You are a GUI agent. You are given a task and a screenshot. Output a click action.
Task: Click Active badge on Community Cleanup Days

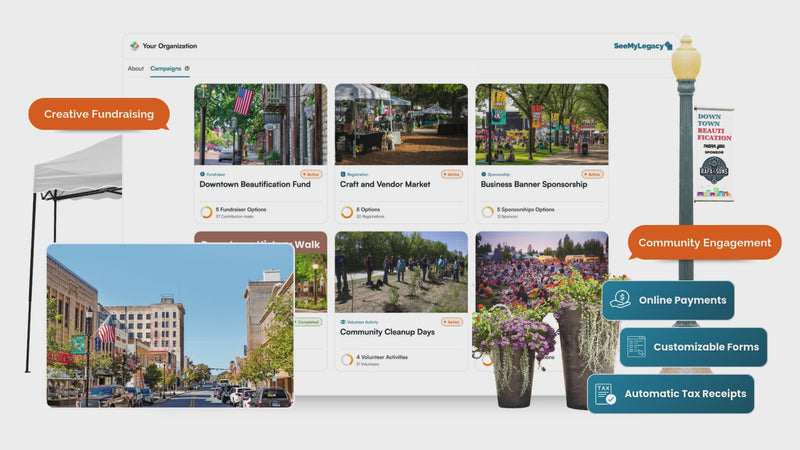(x=452, y=322)
